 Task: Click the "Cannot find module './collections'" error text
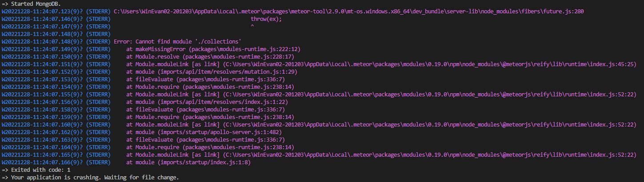(178, 41)
